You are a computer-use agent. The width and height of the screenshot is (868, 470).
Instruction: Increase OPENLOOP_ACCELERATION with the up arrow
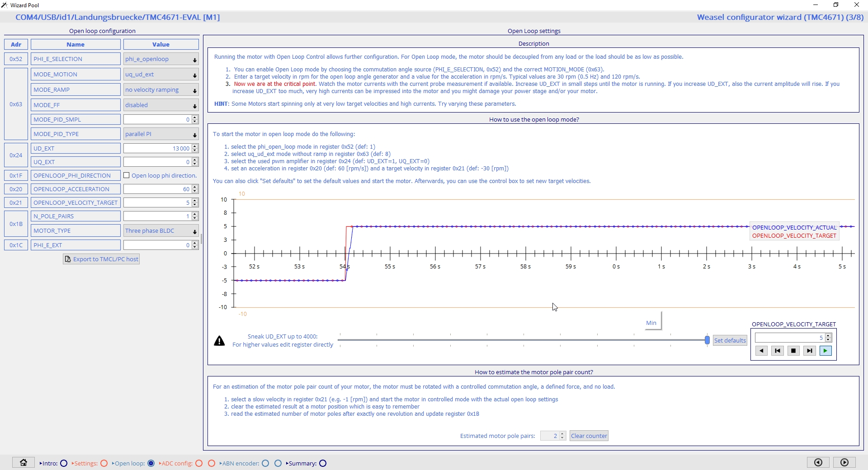195,187
